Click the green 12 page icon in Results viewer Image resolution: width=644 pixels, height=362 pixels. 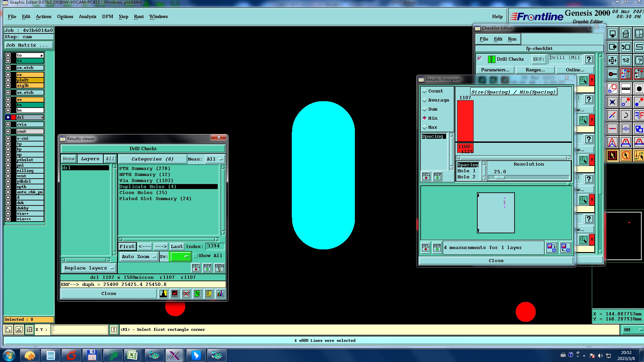(197, 294)
